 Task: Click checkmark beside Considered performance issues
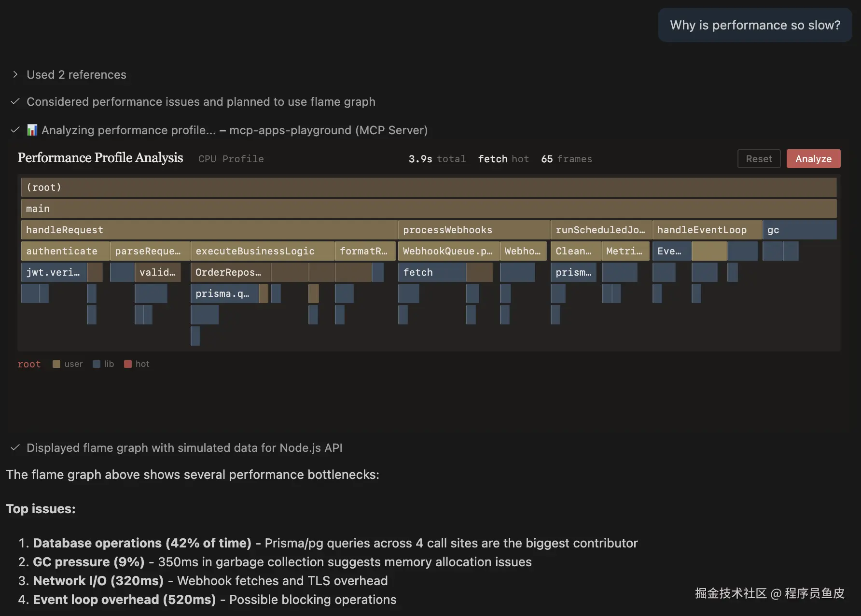(15, 101)
